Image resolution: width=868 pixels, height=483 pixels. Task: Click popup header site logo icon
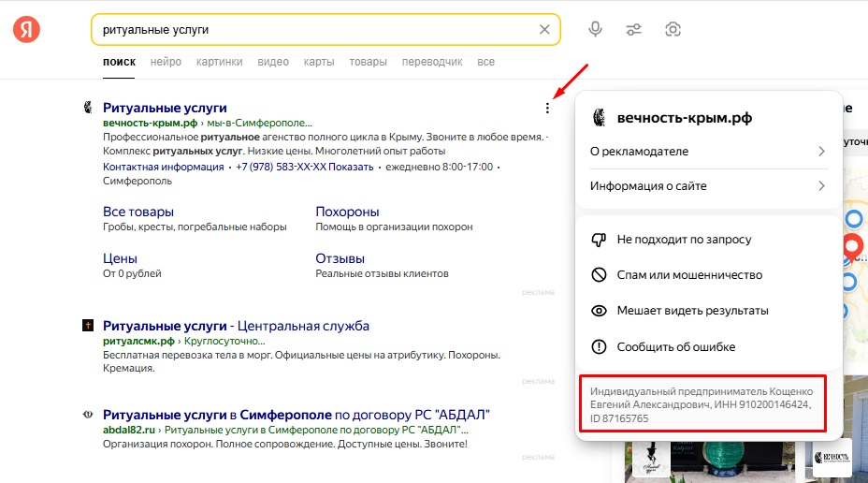[599, 117]
